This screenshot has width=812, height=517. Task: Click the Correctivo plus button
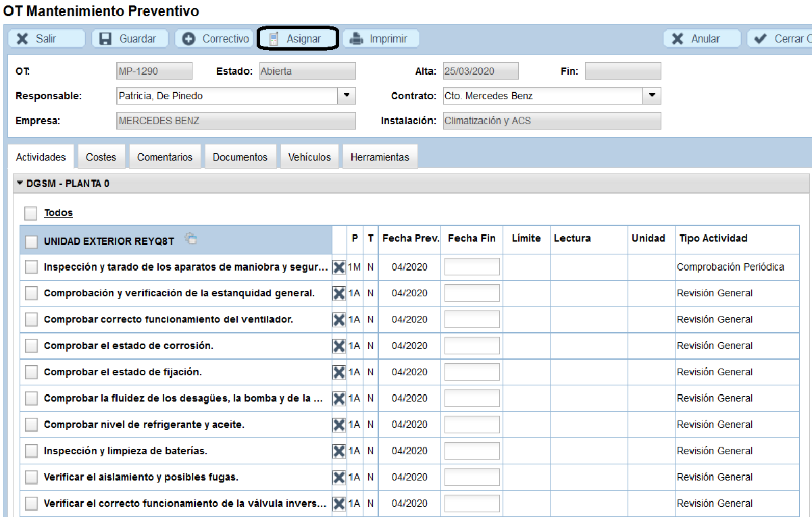tap(215, 38)
